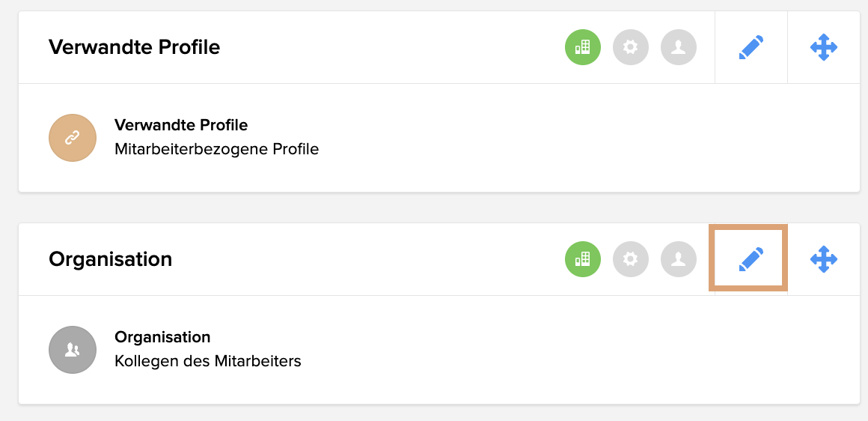The image size is (868, 421).
Task: Select the Organisation entry row body
Action: pyautogui.click(x=439, y=350)
